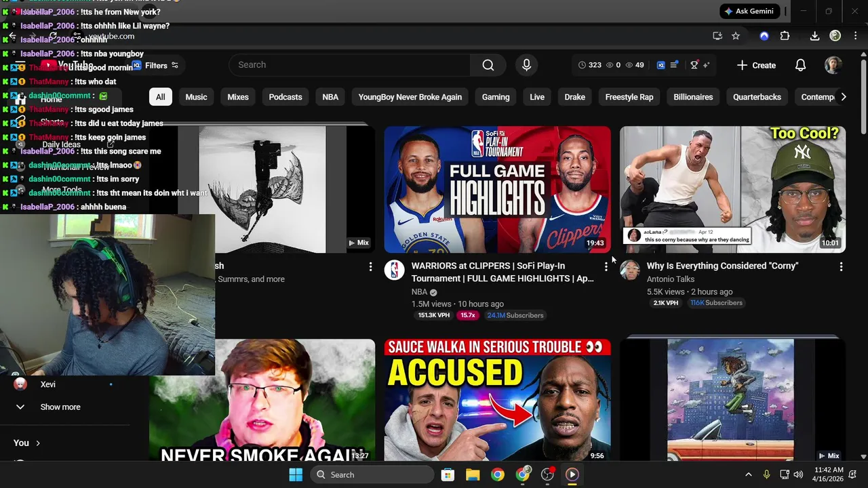Open YouTube account avatar menu
Image resolution: width=868 pixels, height=488 pixels.
pos(833,65)
